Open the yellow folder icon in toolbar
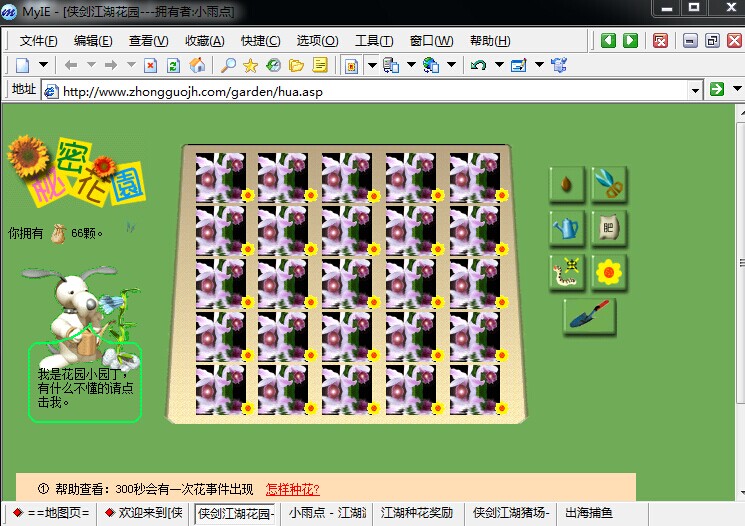745x526 pixels. tap(296, 65)
